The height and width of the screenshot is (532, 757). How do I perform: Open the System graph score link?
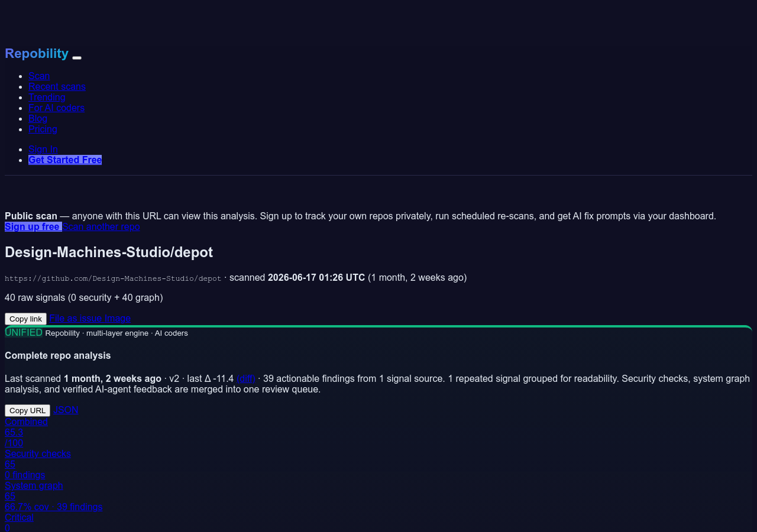pos(53,496)
